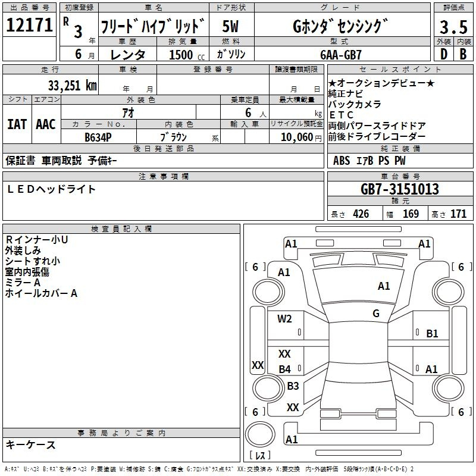This screenshot has height=476, width=476.
Task: Click the mileage 33,251 km
Action: pyautogui.click(x=72, y=85)
